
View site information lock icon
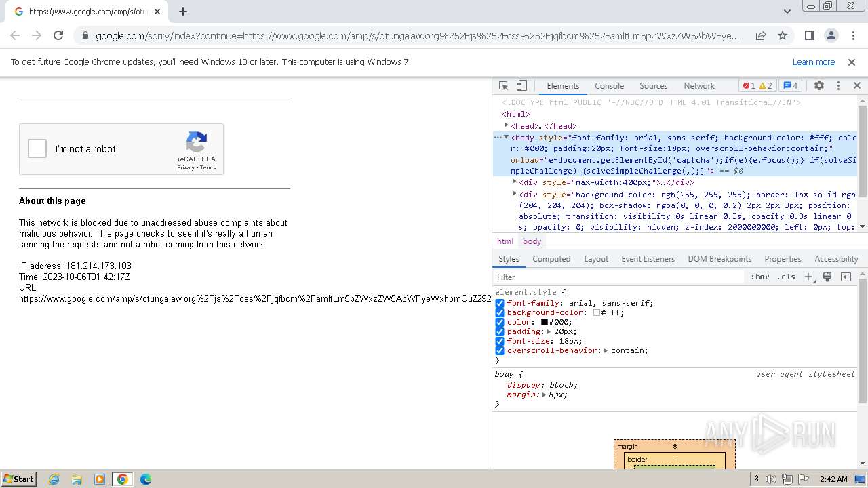85,36
